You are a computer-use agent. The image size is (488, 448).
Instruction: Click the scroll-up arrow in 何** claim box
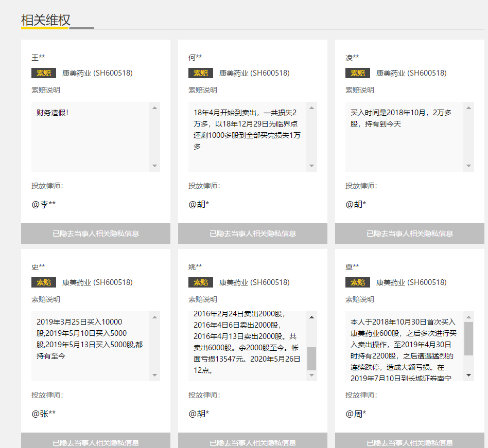pyautogui.click(x=311, y=108)
